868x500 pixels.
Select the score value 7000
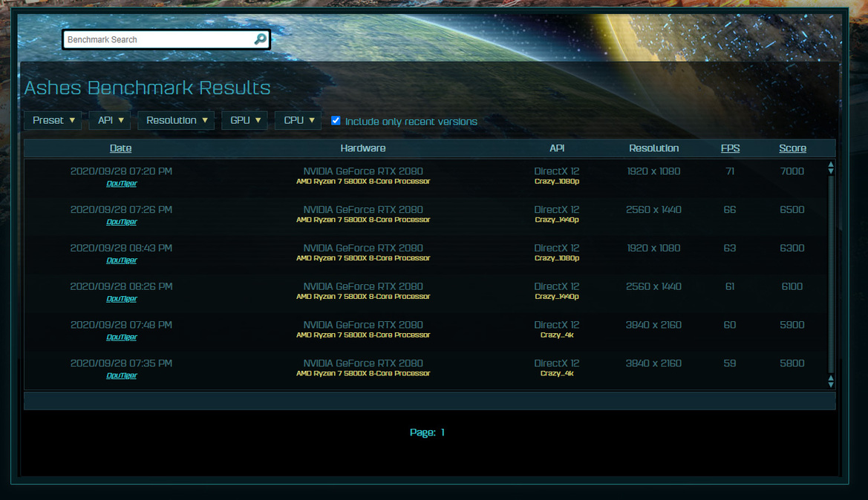click(x=792, y=171)
